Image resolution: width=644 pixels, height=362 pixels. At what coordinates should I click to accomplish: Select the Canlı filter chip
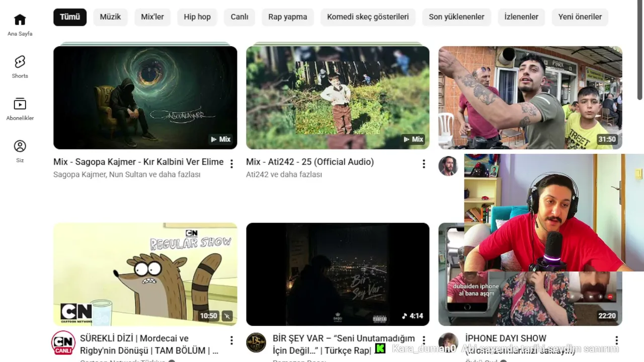[239, 17]
